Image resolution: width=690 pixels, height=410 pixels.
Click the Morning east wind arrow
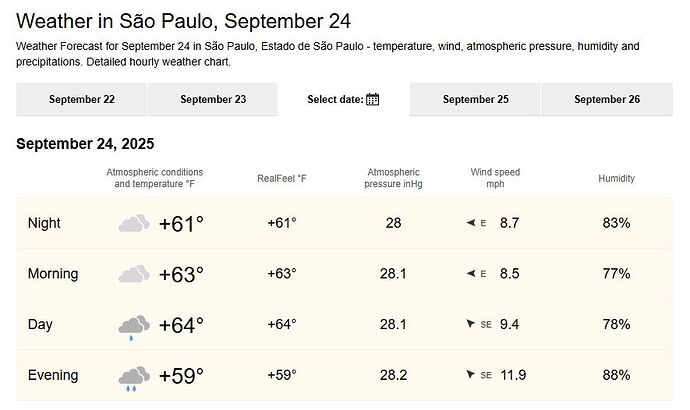[x=471, y=274]
